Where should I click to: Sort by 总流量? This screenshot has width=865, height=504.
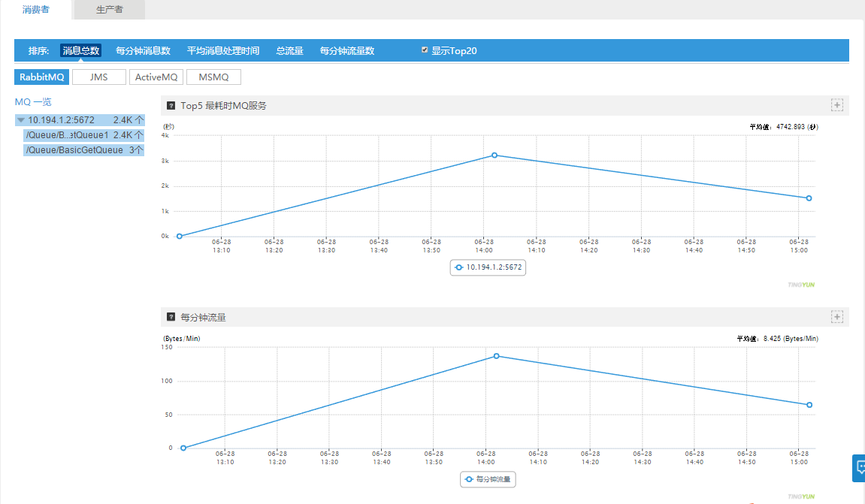click(289, 51)
